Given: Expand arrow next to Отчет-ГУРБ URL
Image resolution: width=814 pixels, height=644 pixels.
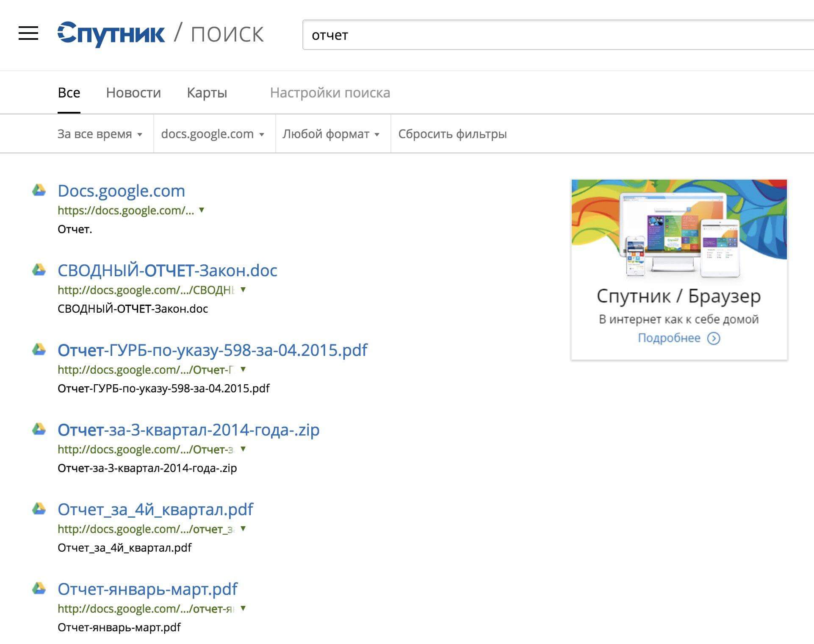Looking at the screenshot, I should (243, 369).
